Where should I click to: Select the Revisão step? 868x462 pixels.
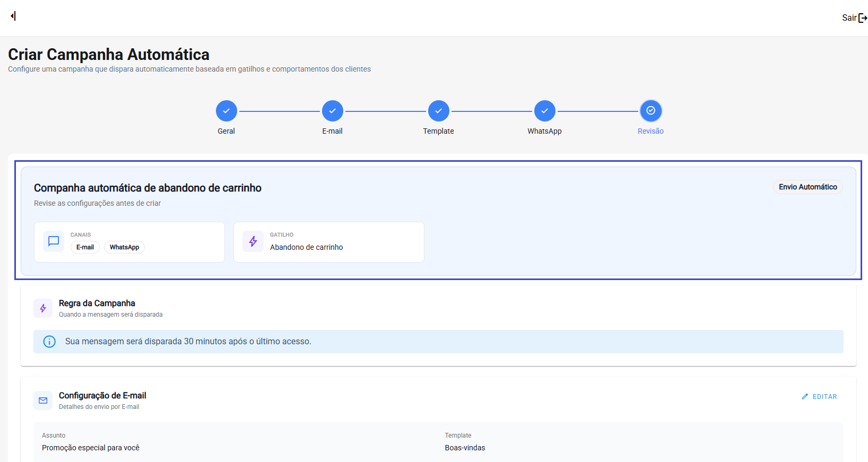651,111
